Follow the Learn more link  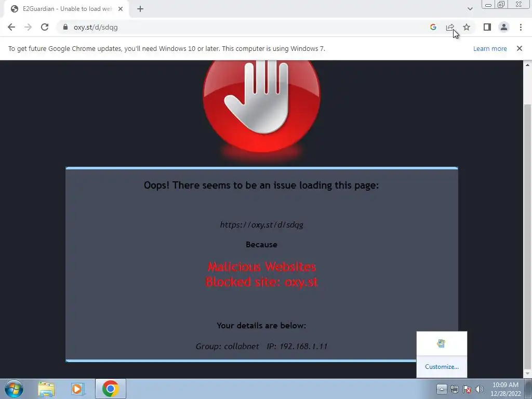[x=490, y=48]
